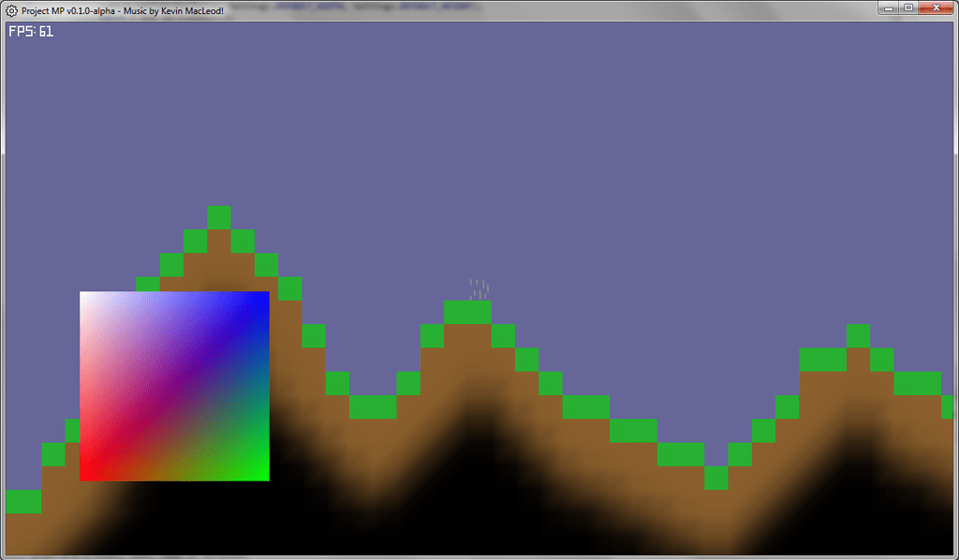Click the green corner of the gradient square
The image size is (959, 560).
263,476
